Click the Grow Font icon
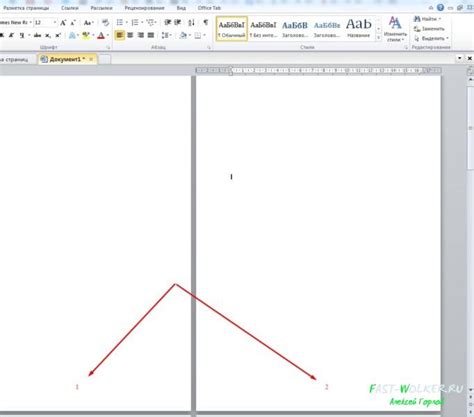 63,23
